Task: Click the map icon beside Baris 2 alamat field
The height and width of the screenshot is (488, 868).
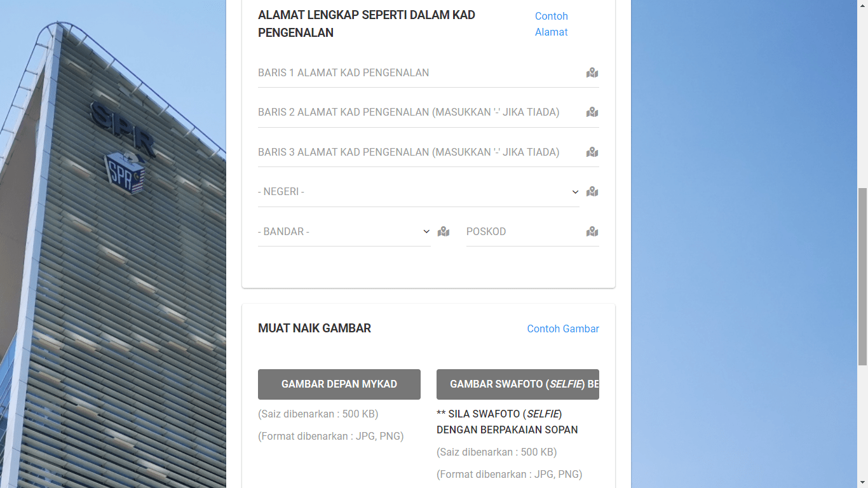Action: (592, 112)
